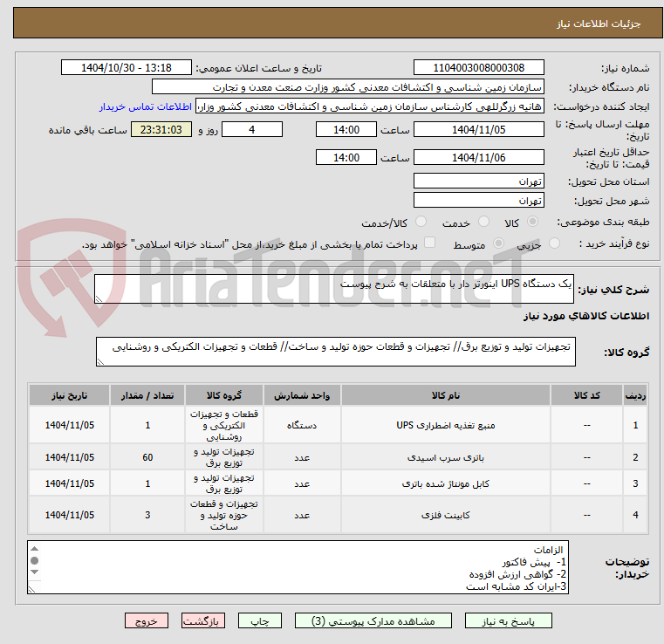Click the بازگشت back button
664x644 pixels.
coord(203,620)
